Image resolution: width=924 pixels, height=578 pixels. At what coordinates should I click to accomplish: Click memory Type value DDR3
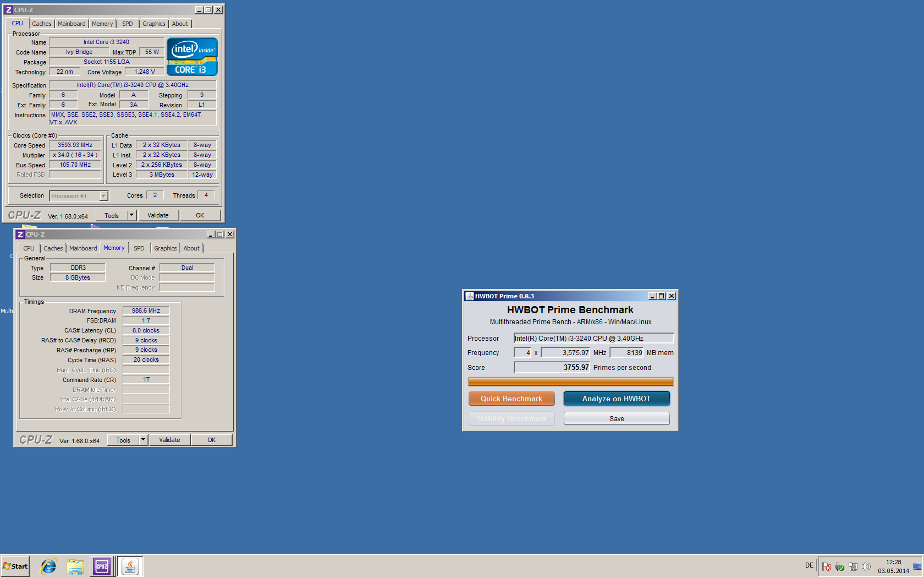[78, 268]
